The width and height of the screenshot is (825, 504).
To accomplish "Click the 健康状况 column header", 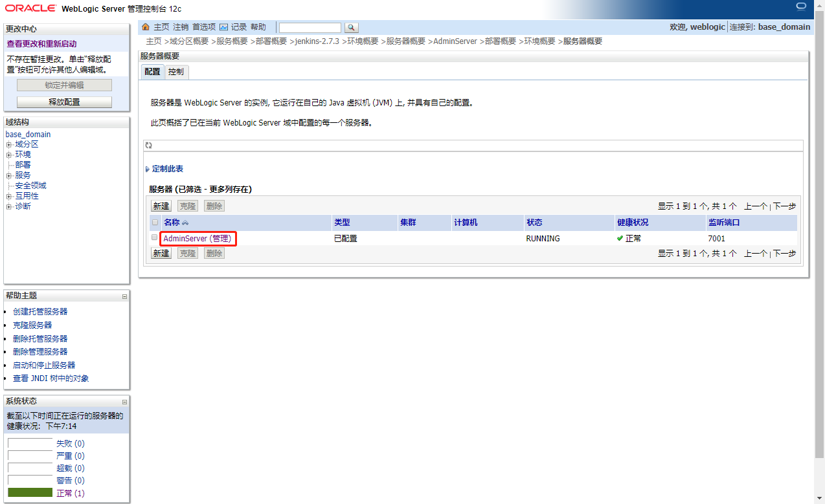I will click(633, 223).
